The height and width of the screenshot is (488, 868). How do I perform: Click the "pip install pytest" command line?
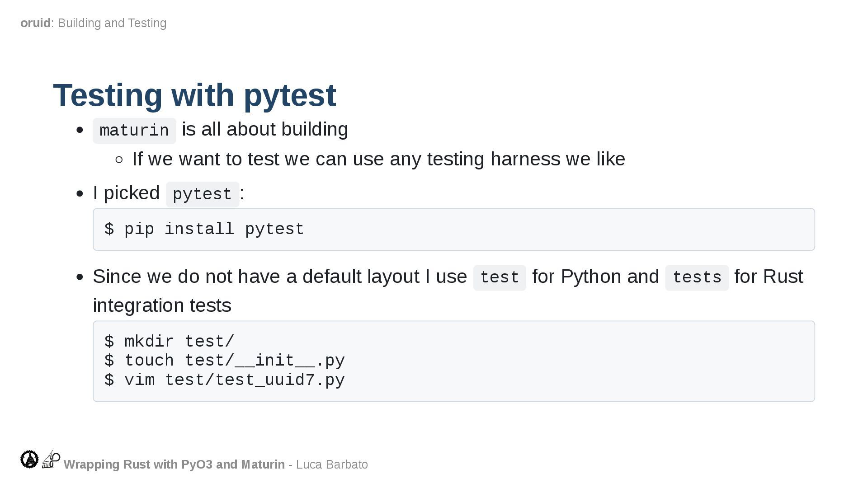(204, 229)
